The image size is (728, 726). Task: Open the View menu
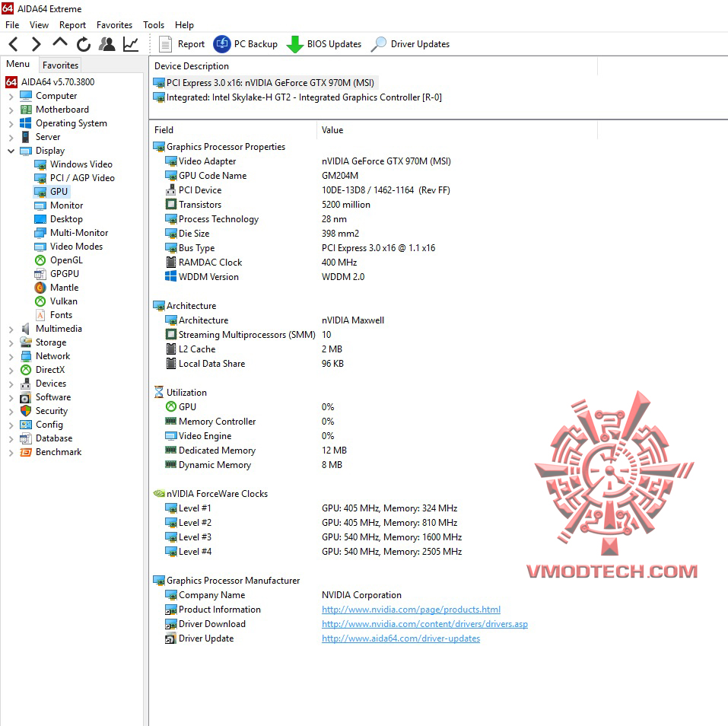(x=39, y=25)
